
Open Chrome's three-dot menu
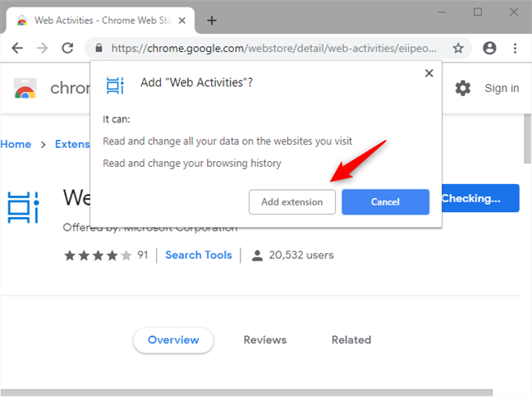515,48
